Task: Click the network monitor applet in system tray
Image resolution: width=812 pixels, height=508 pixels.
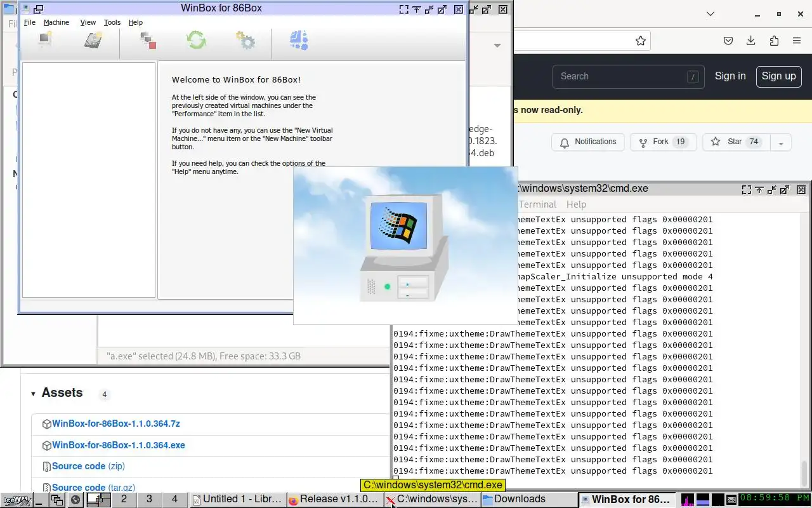Action: 718,500
